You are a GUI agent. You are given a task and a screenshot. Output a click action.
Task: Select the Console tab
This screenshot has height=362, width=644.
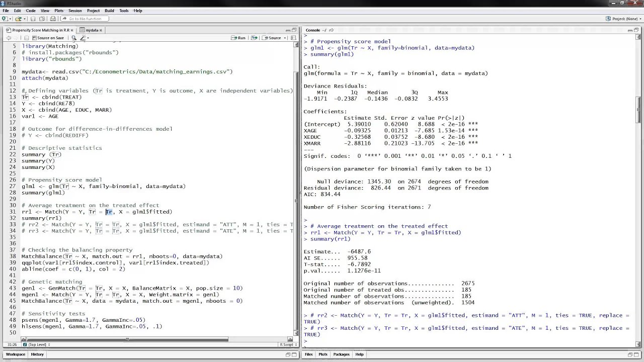[313, 30]
